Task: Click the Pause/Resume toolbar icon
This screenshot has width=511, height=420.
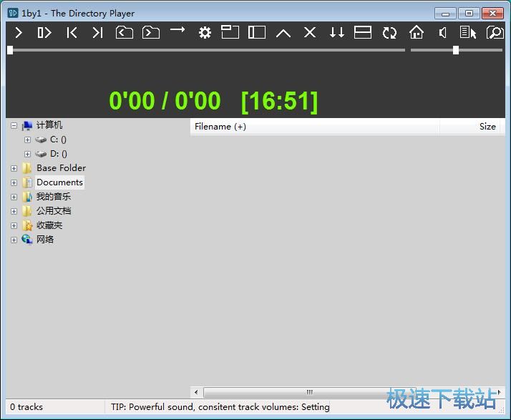Action: [x=44, y=33]
